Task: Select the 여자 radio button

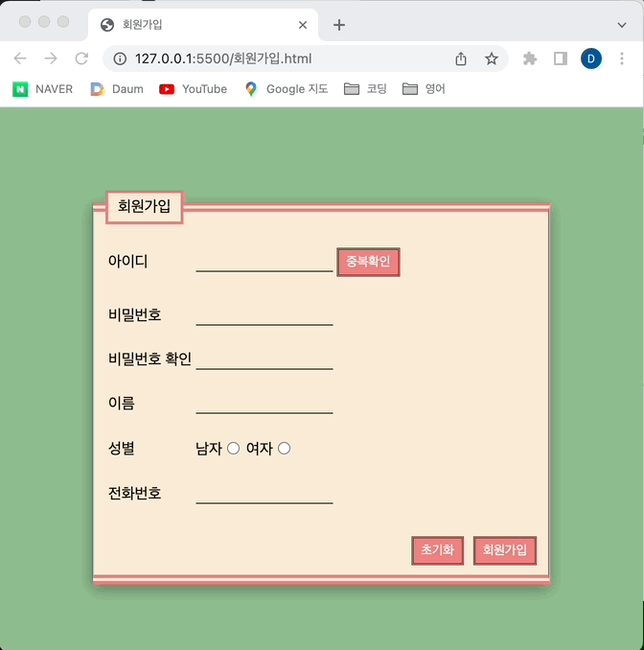Action: (x=284, y=449)
